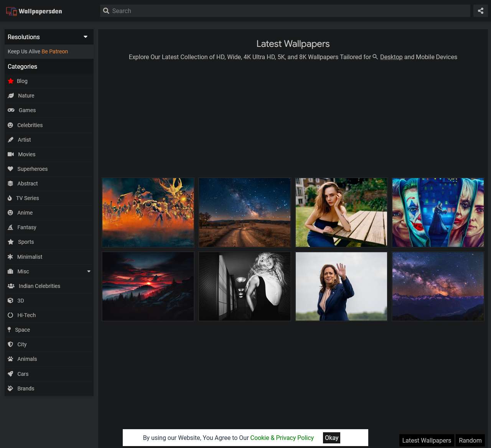Open the red sunset mountains wallpaper

pos(148,286)
